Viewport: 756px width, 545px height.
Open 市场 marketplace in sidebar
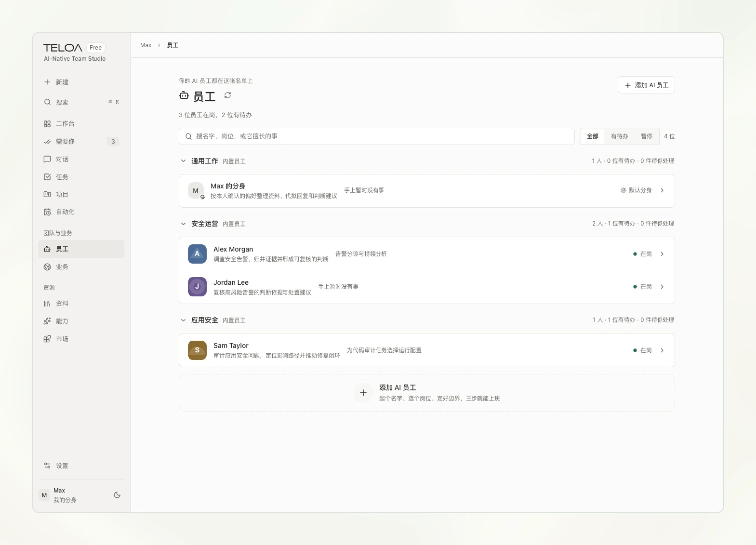pyautogui.click(x=82, y=339)
